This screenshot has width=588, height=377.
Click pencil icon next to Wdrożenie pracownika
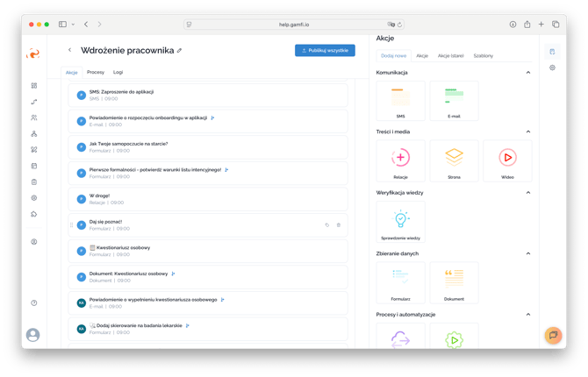tap(180, 51)
